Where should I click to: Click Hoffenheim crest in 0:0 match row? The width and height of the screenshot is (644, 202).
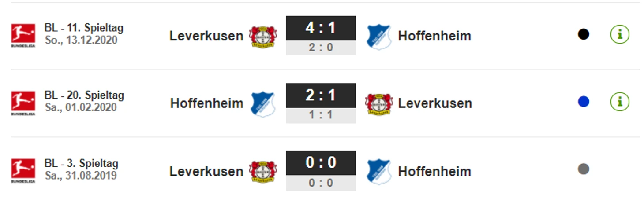point(378,171)
